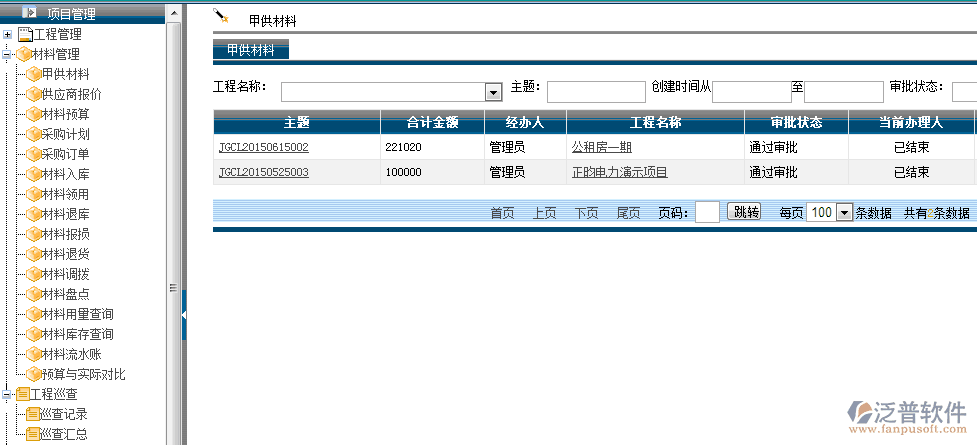
Task: Click the 预算与实际对比 icon
Action: (33, 374)
